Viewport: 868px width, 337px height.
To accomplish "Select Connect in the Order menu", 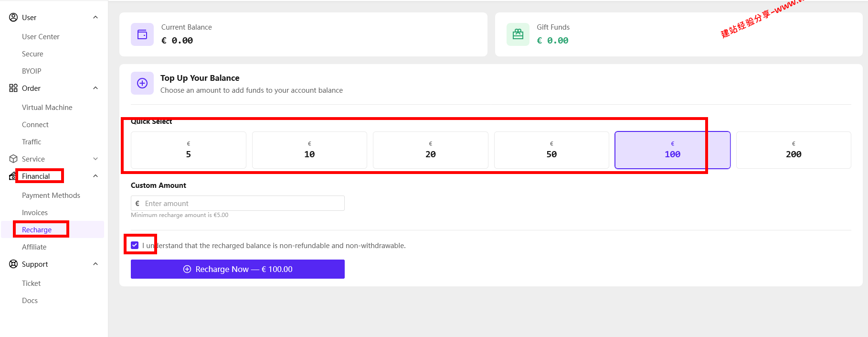I will [35, 125].
